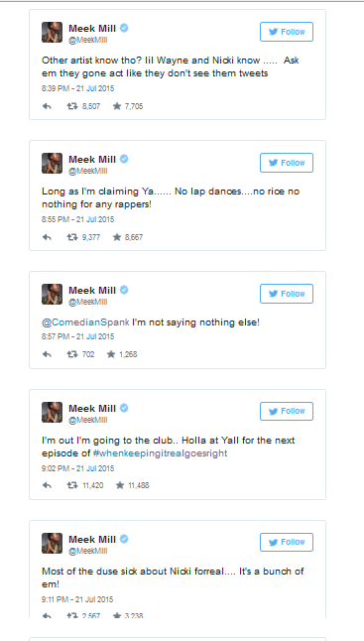Favorite the tweet with 11,488 stars
Screen dimensions: 364x641
pos(120,485)
